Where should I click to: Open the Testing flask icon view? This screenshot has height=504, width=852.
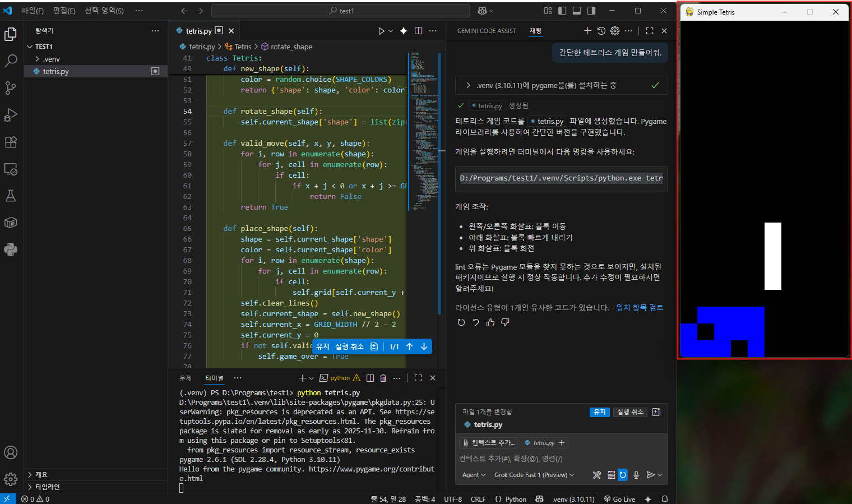pos(11,196)
